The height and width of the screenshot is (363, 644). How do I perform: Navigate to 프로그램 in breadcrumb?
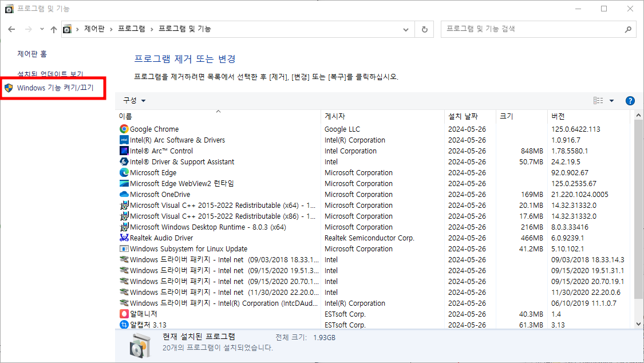[x=132, y=29]
